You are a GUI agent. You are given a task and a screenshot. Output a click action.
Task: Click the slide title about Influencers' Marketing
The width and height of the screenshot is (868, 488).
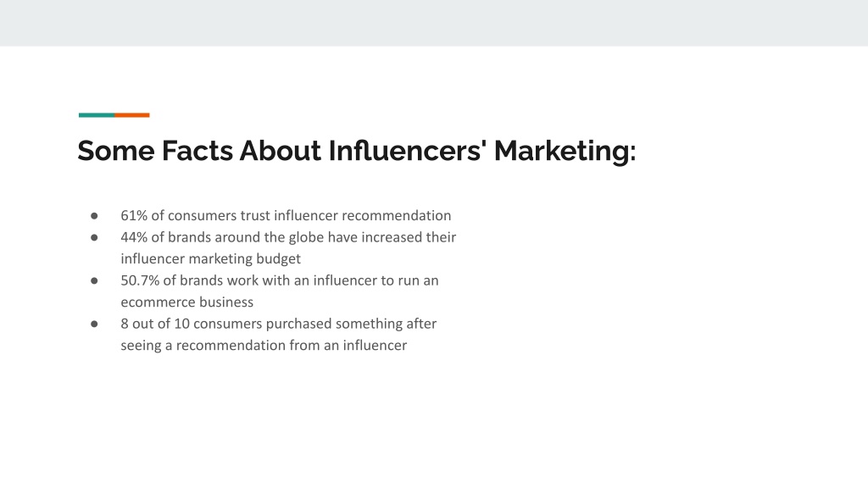[x=357, y=151]
